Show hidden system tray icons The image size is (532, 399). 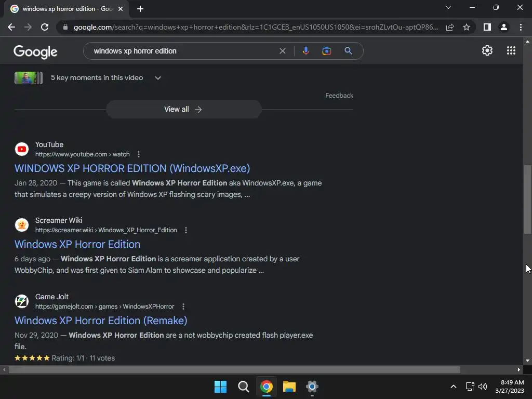pos(453,387)
